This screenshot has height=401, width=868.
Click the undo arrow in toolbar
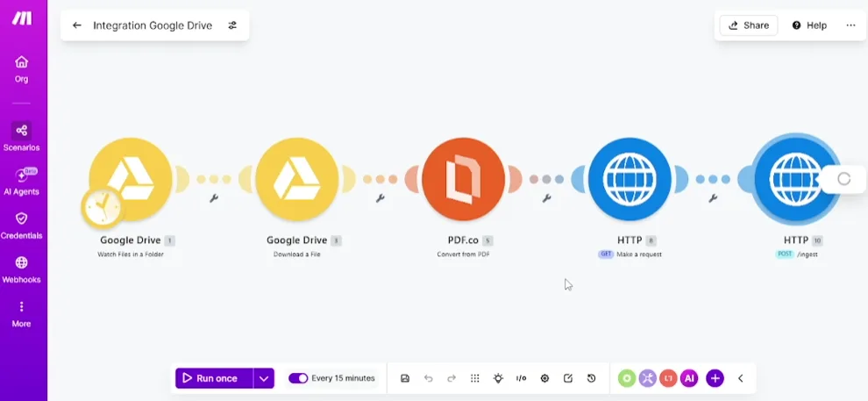429,378
